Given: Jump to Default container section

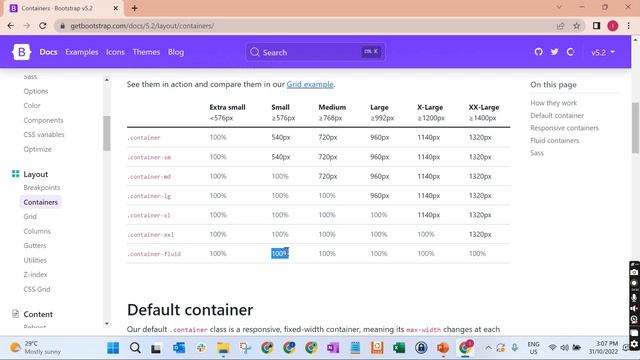Looking at the screenshot, I should click(557, 116).
